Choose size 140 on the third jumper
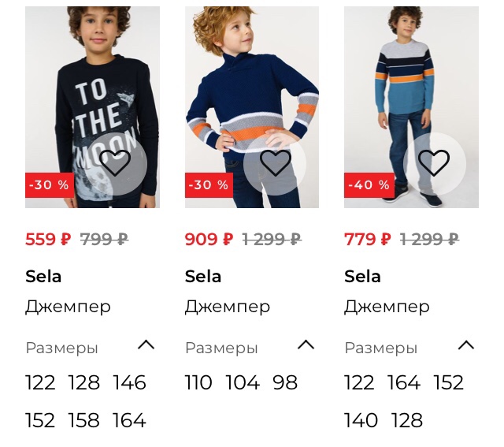The image size is (504, 447). [361, 420]
